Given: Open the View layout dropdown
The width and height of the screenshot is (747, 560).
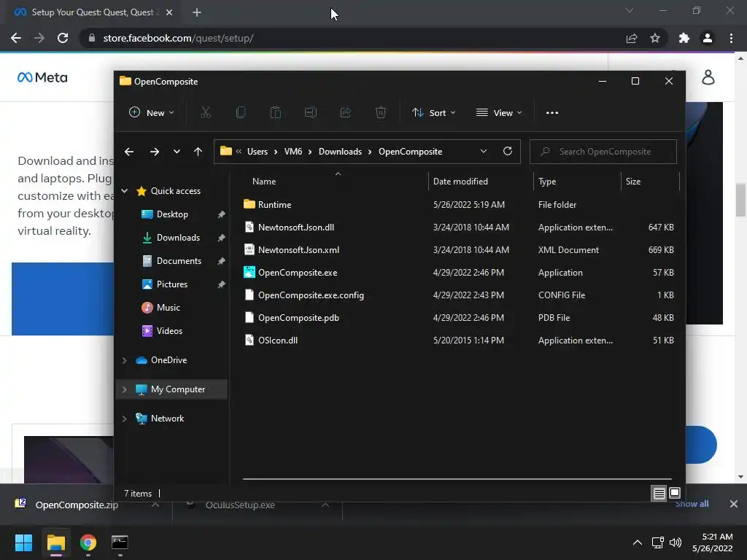Looking at the screenshot, I should click(499, 113).
